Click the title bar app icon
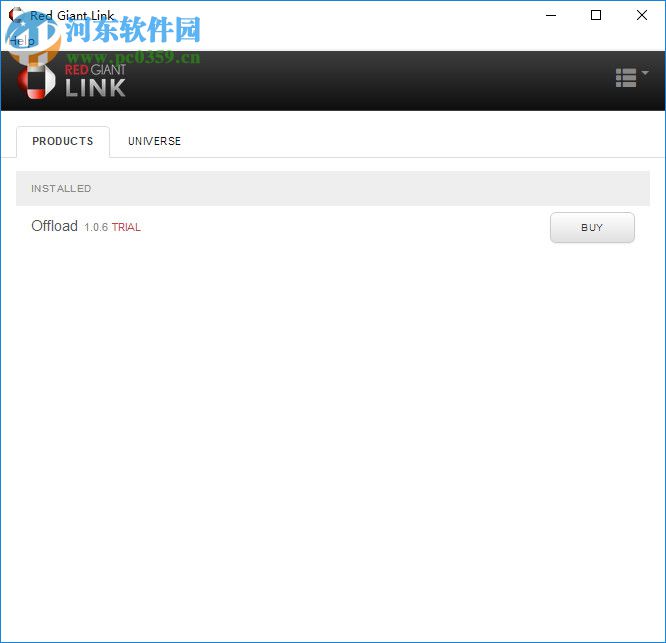The width and height of the screenshot is (666, 643). (x=15, y=15)
